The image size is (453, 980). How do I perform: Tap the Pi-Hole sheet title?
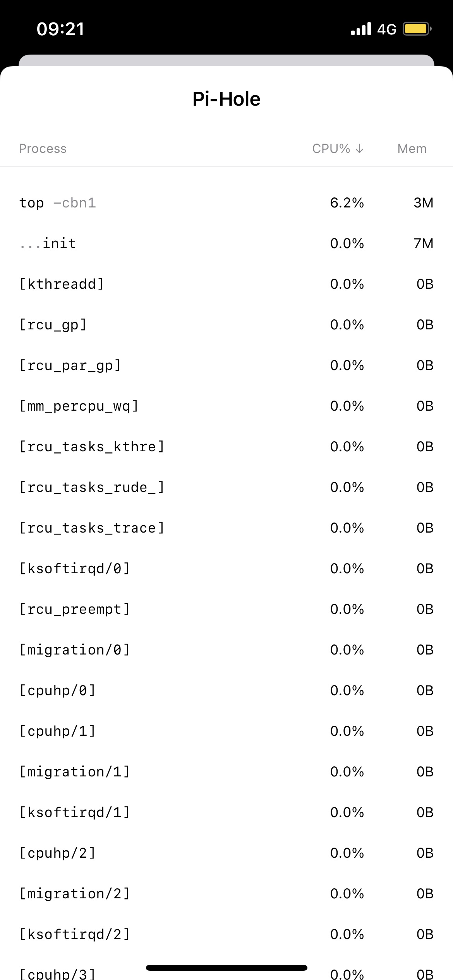(226, 99)
